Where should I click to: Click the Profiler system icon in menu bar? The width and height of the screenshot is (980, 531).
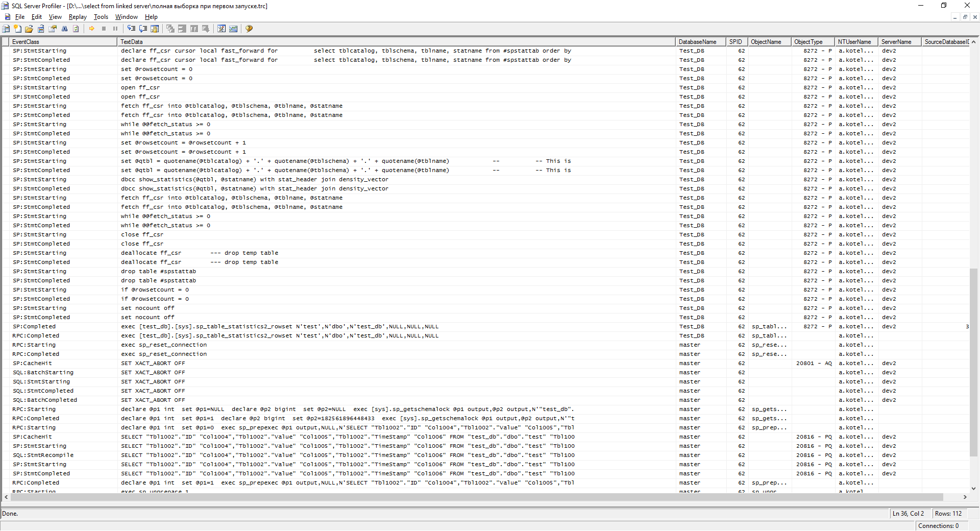coord(7,17)
